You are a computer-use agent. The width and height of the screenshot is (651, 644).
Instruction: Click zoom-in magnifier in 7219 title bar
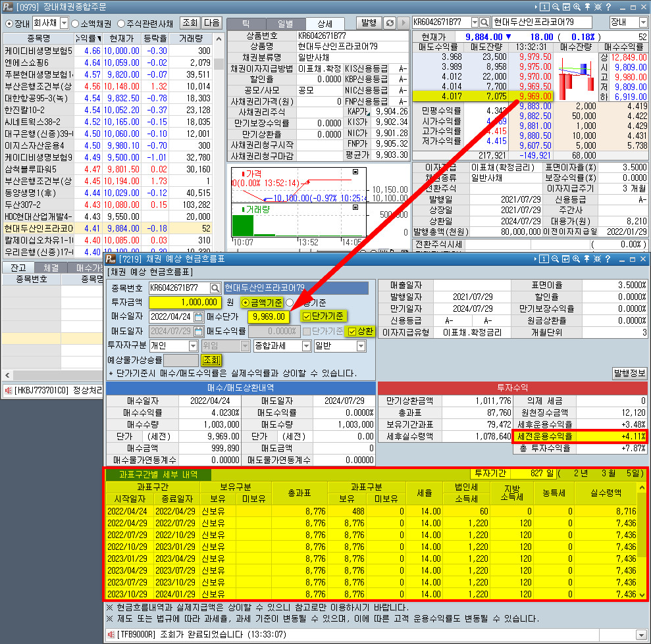point(576,259)
